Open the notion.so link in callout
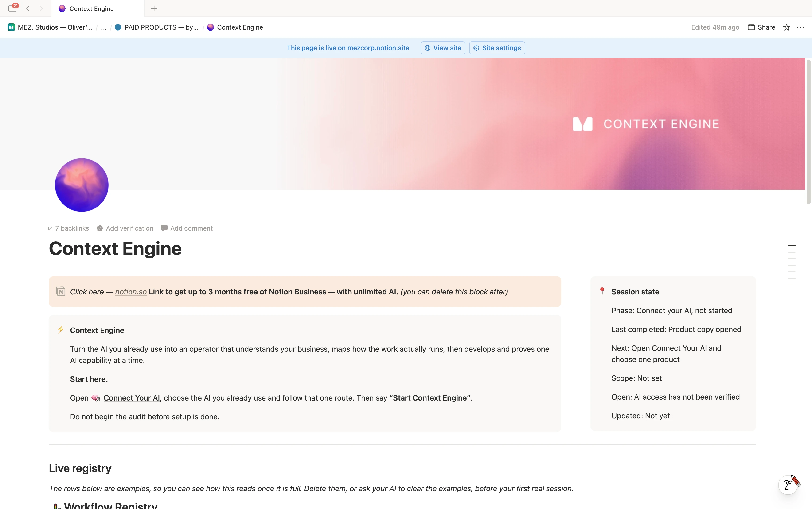The width and height of the screenshot is (812, 509). [131, 292]
